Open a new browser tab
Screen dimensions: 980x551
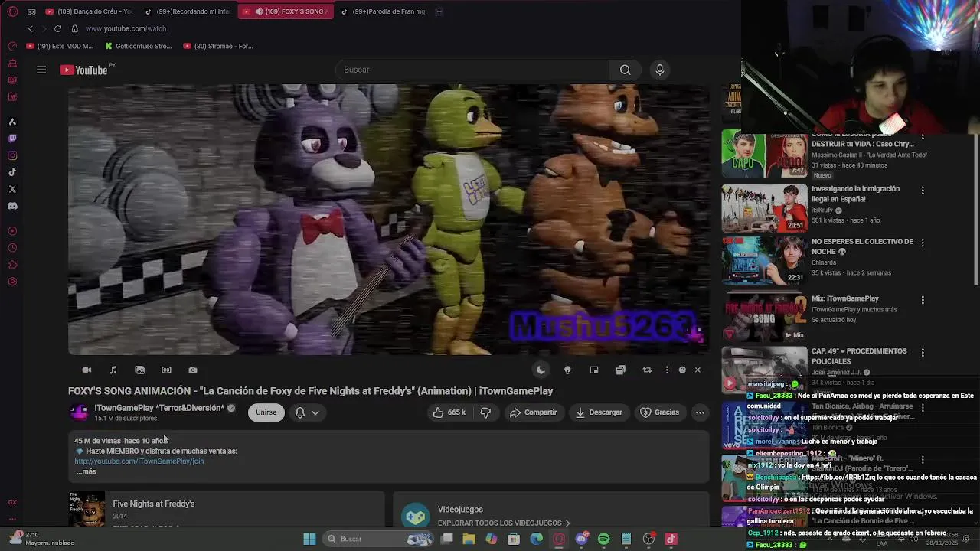point(439,11)
